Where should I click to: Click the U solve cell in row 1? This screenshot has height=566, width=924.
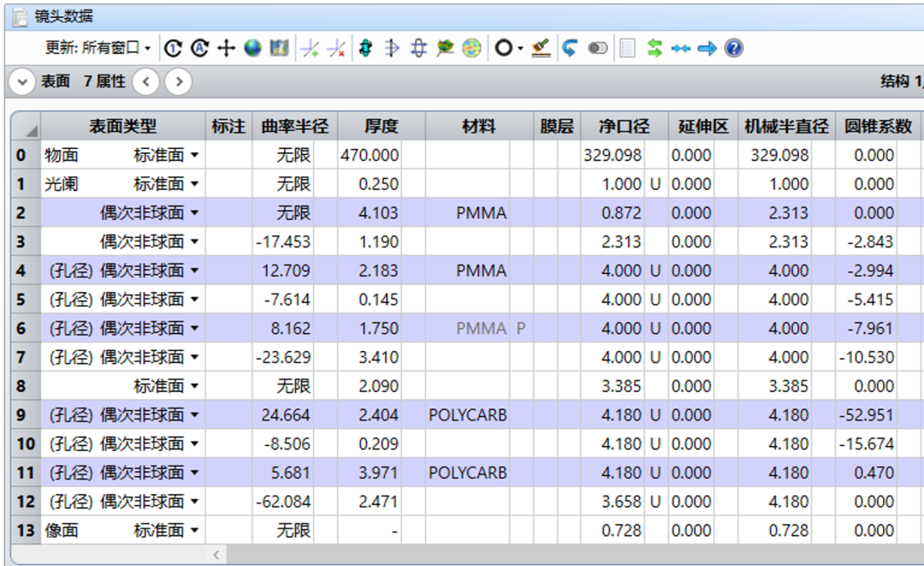coord(655,184)
